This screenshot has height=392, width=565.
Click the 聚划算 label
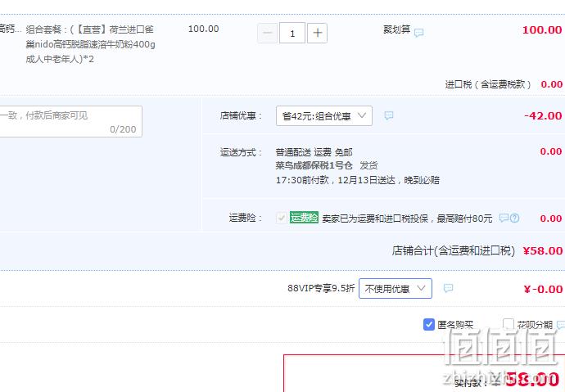point(396,29)
